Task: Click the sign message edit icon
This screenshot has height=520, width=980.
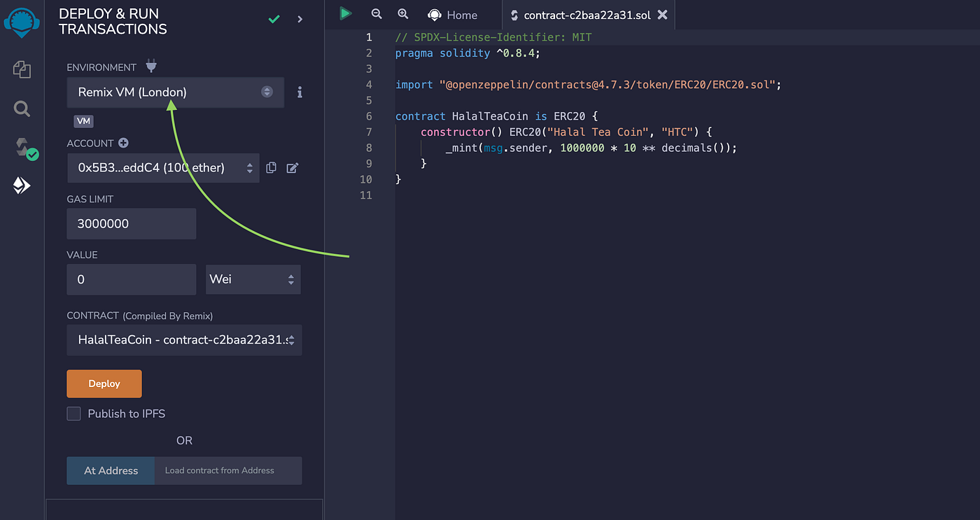Action: tap(293, 168)
